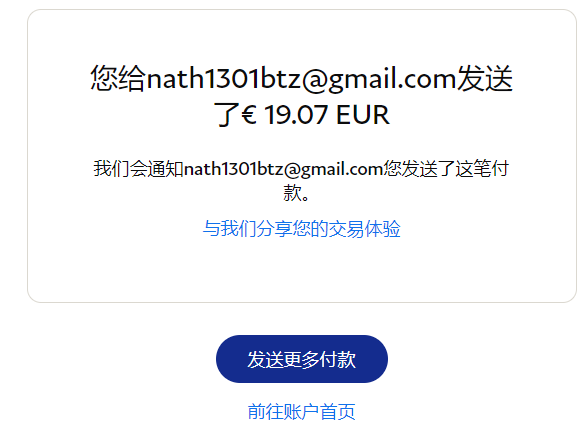The image size is (588, 432).
Task: Click the 首页 part of the account home link
Action: tap(338, 411)
